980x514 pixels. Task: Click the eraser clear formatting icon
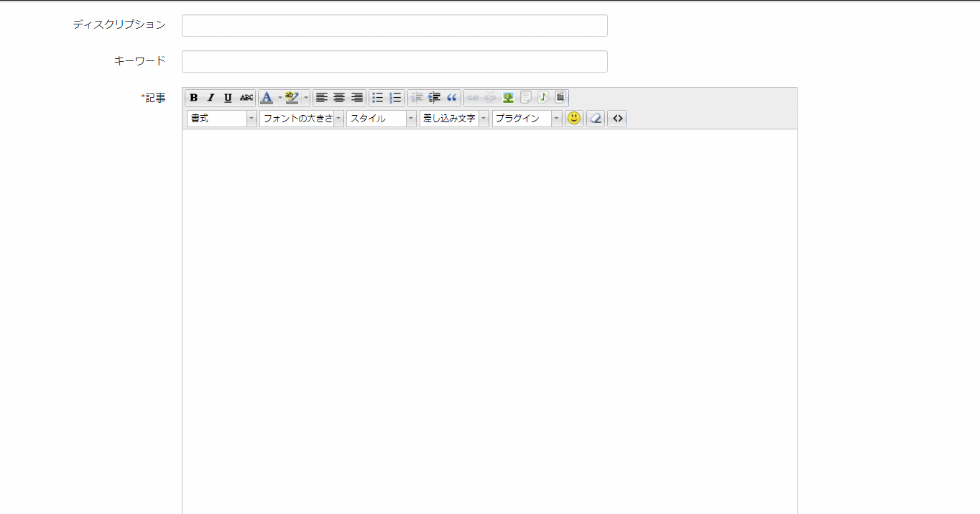coord(596,119)
